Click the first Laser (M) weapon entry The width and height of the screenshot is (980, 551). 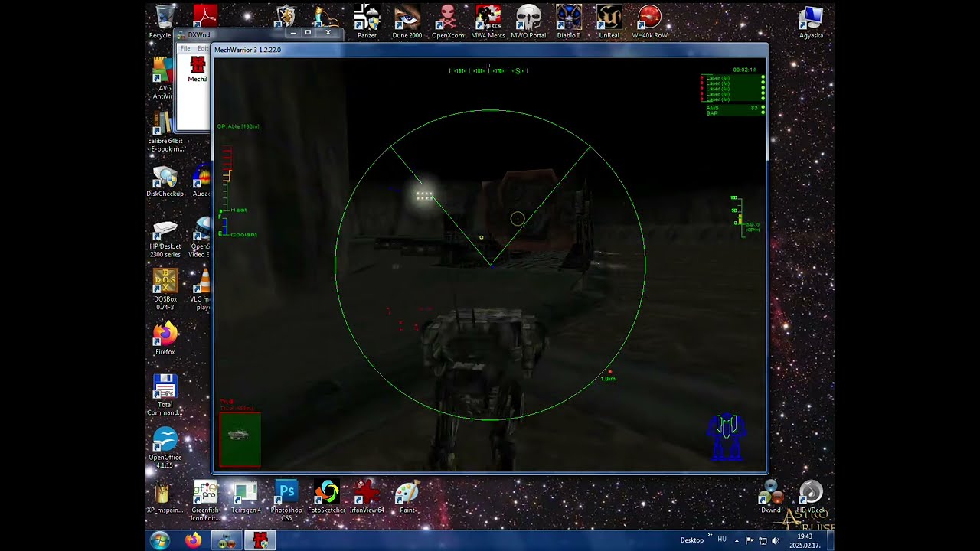(x=733, y=78)
